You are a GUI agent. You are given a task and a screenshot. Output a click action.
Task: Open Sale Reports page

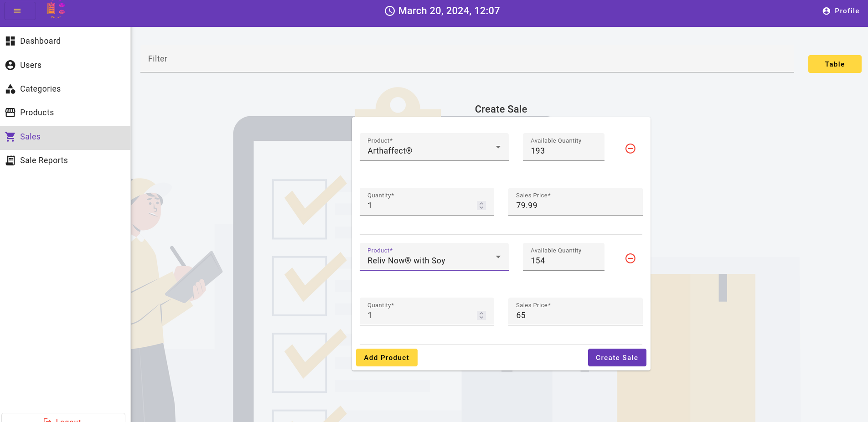tap(65, 160)
